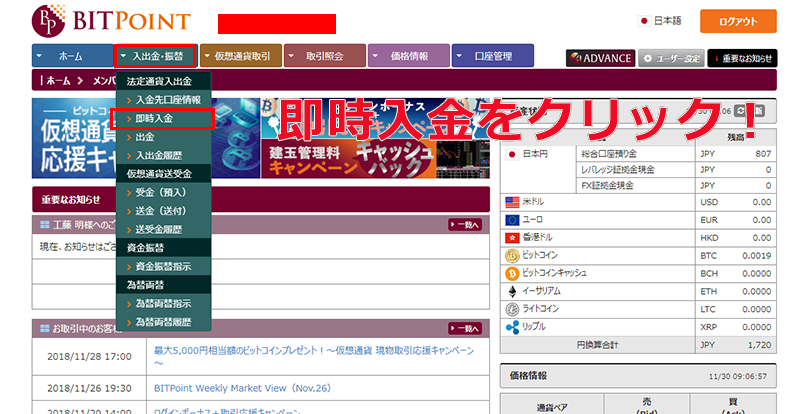Click the ユーロ EU flag icon
Screen dimensions: 800x414
pos(512,220)
